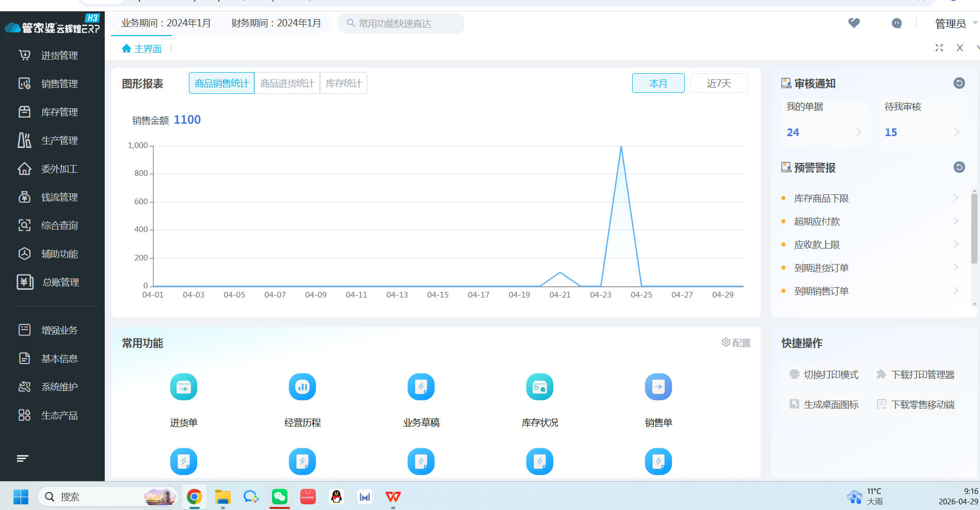Open 基本信息 in the sidebar

tap(49, 358)
